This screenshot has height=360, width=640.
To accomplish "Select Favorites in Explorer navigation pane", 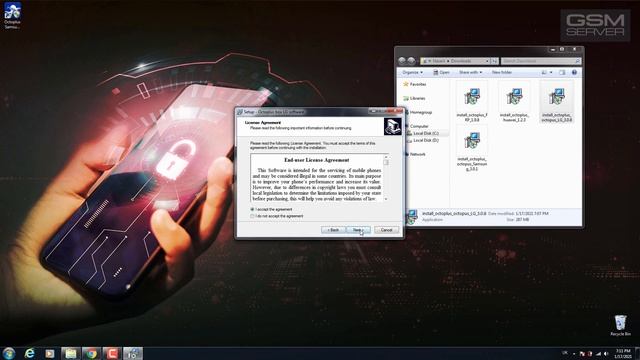I will (415, 84).
